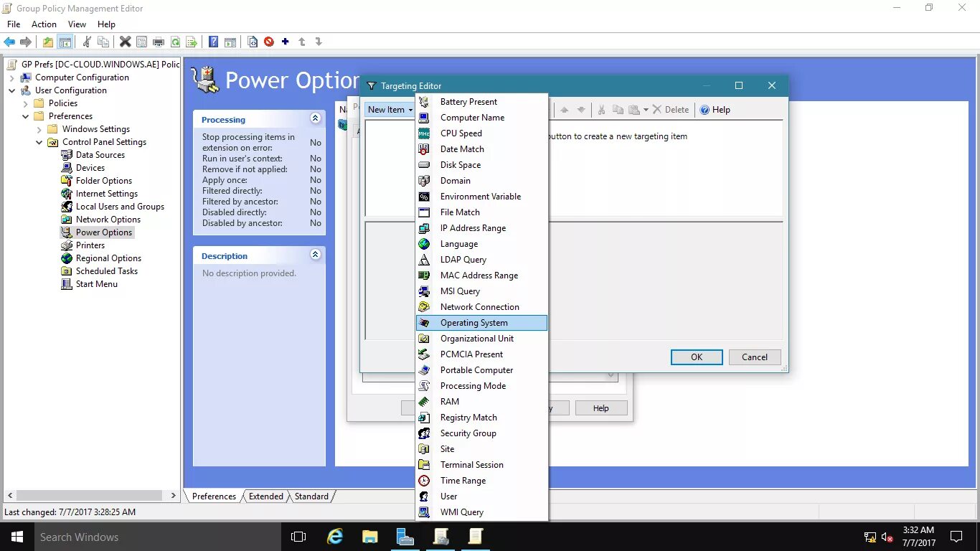This screenshot has height=551, width=980.
Task: Select Local Users and Groups item
Action: tap(113, 207)
